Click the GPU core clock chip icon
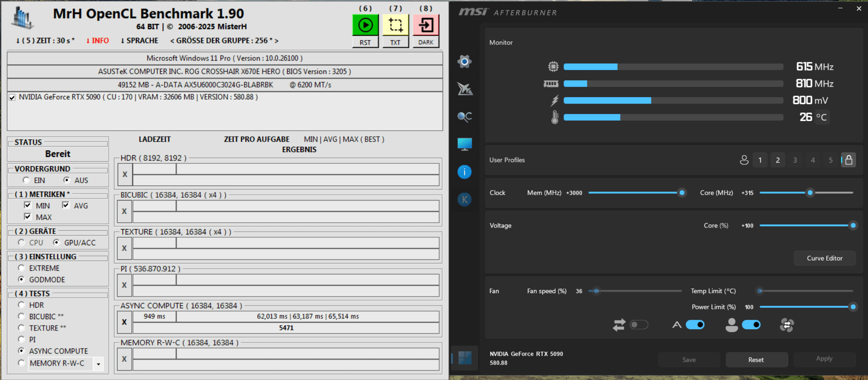Viewport: 868px width, 380px height. coord(554,67)
